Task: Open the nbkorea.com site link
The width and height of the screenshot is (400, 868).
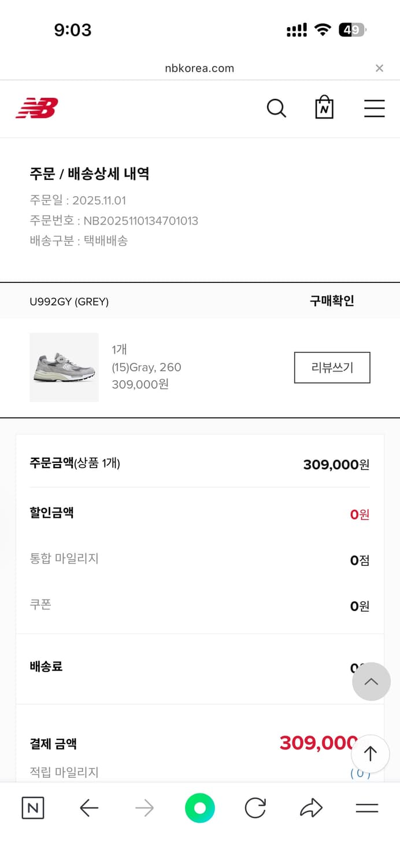Action: click(199, 68)
